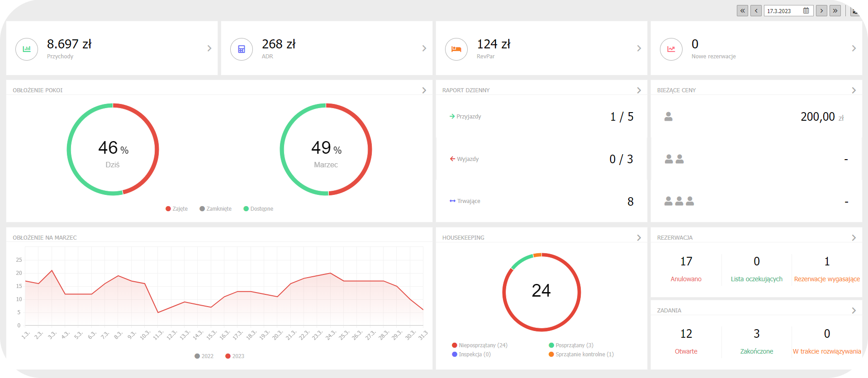Toggle 2022 series in March chart legend
868x378 pixels.
[x=204, y=356]
